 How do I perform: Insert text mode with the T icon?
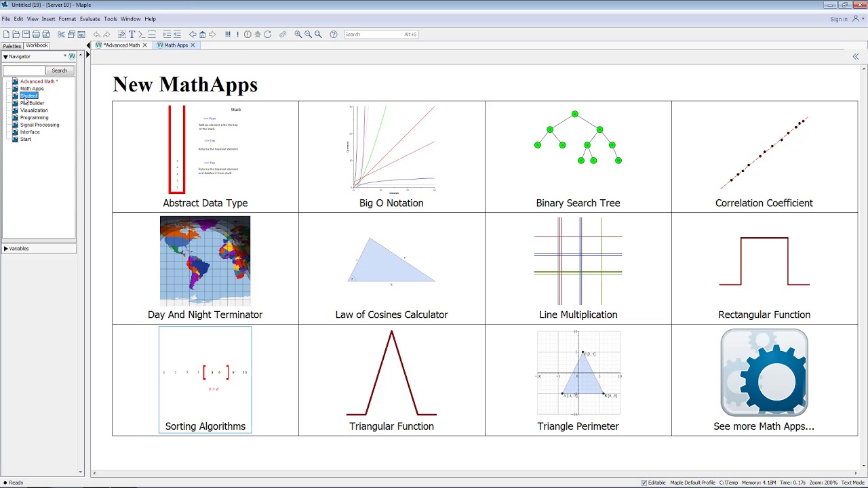132,34
